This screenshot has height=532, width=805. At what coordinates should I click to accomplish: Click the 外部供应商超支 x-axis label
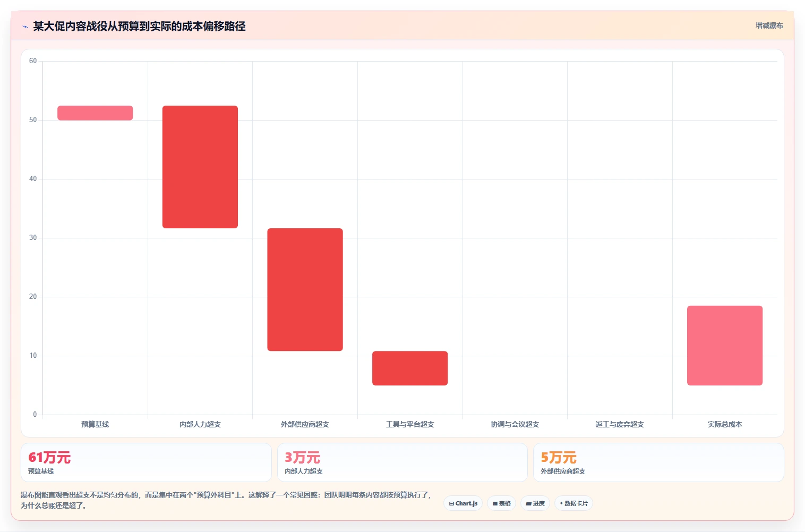pos(305,424)
